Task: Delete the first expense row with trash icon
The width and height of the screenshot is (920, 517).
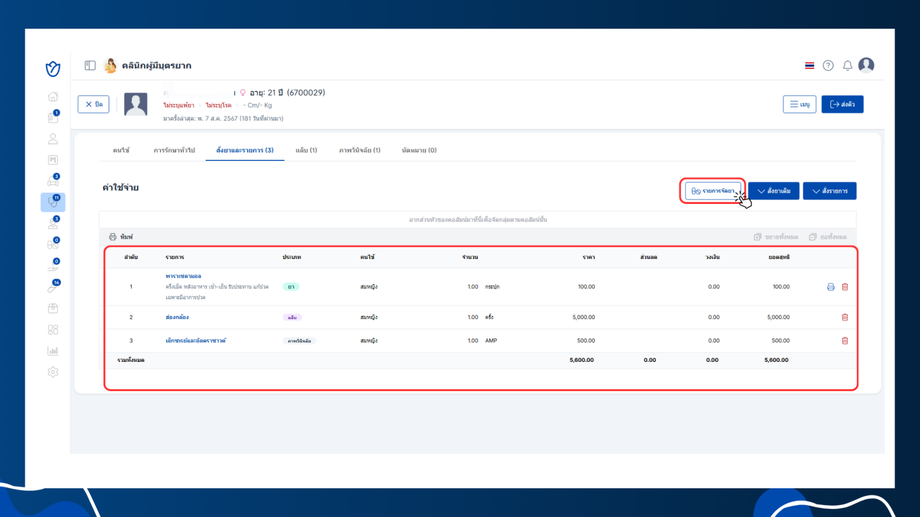Action: pyautogui.click(x=845, y=287)
